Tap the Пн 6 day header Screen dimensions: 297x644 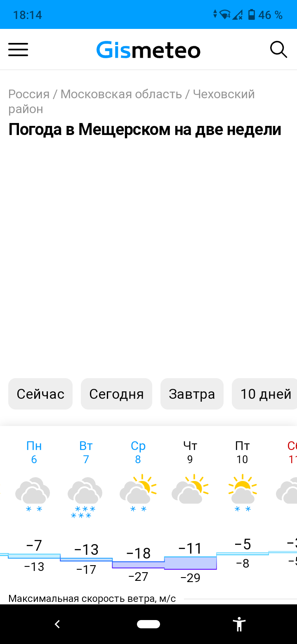pos(34,452)
